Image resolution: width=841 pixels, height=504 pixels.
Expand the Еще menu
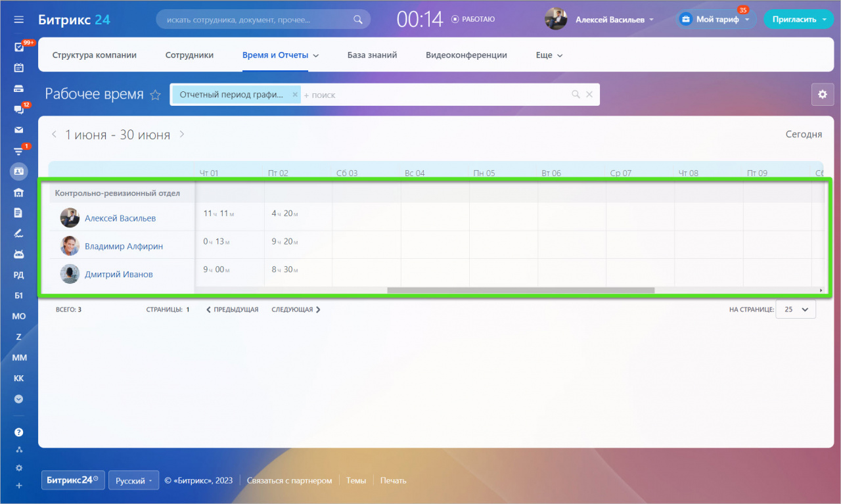coord(549,55)
